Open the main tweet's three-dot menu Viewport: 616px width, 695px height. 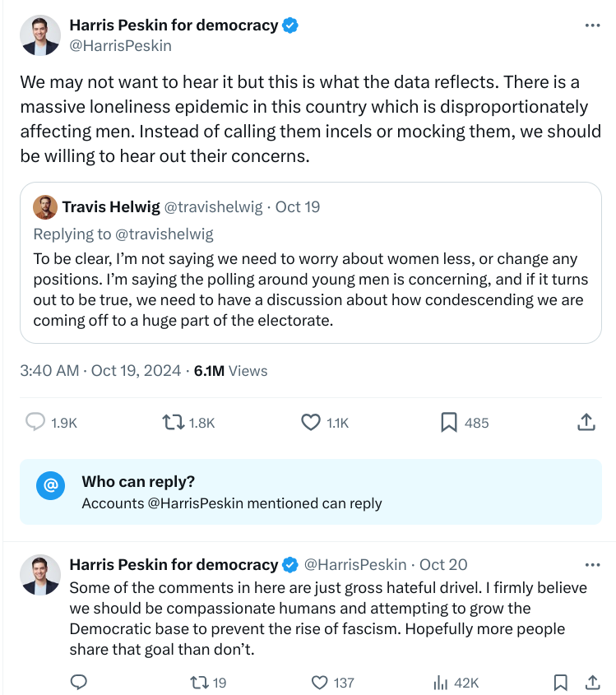[x=592, y=25]
